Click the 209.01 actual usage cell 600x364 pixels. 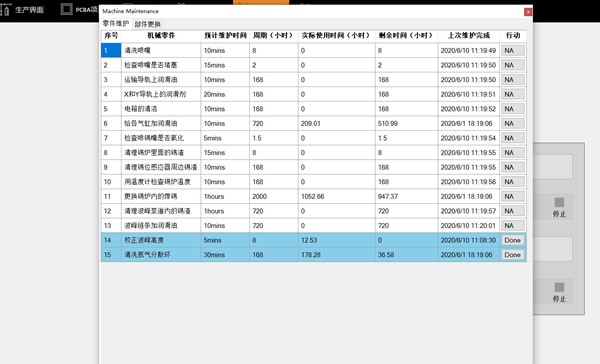click(337, 123)
